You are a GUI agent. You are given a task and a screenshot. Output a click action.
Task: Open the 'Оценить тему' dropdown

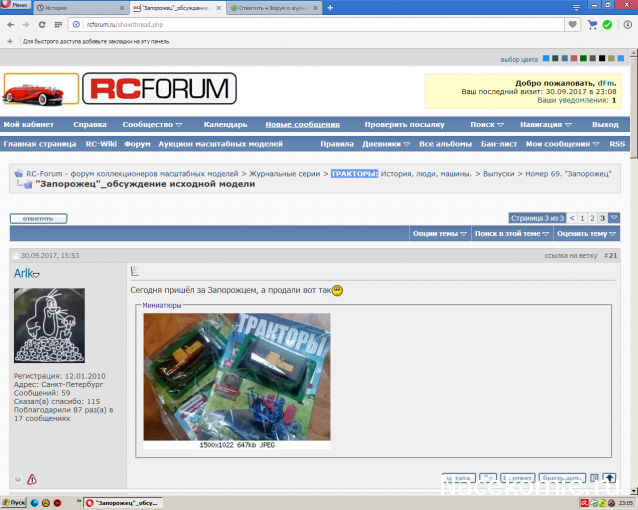coord(585,233)
